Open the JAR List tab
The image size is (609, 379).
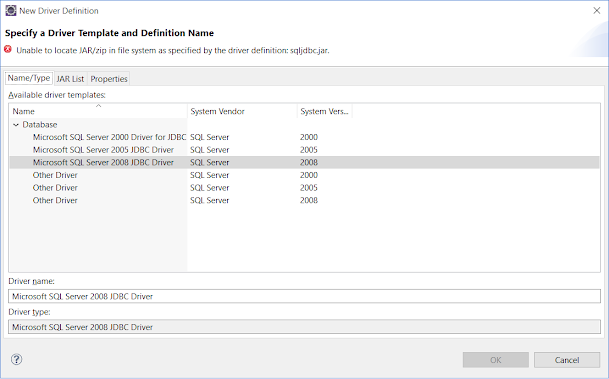70,79
